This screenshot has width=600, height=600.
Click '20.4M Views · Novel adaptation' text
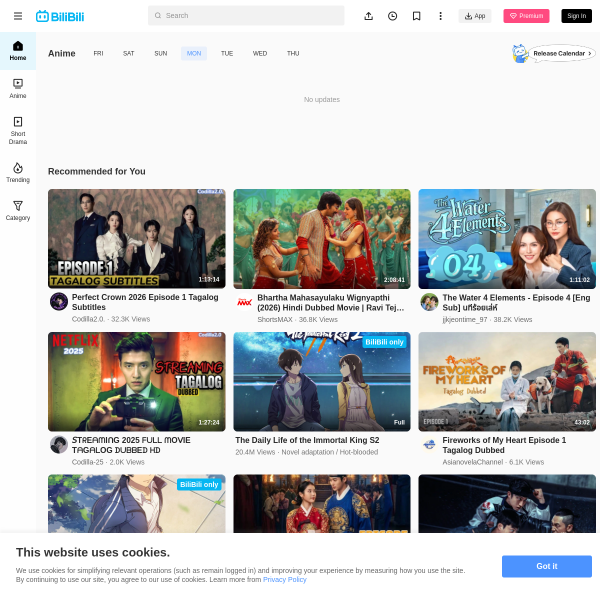(307, 452)
